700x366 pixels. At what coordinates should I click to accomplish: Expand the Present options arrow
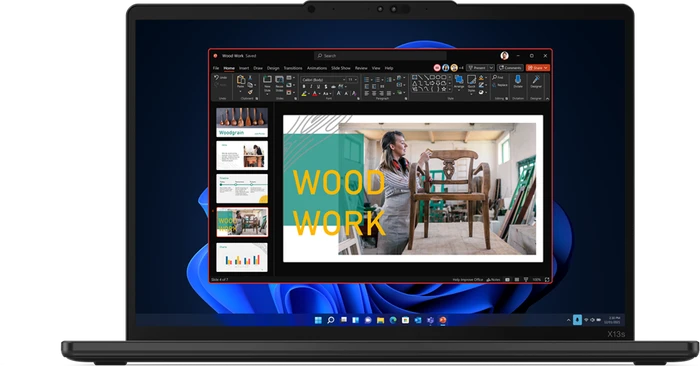(x=492, y=68)
